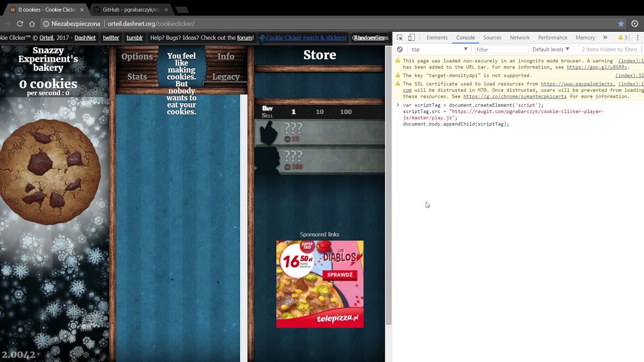Open the tumblr link
This screenshot has width=644, height=362.
point(135,38)
